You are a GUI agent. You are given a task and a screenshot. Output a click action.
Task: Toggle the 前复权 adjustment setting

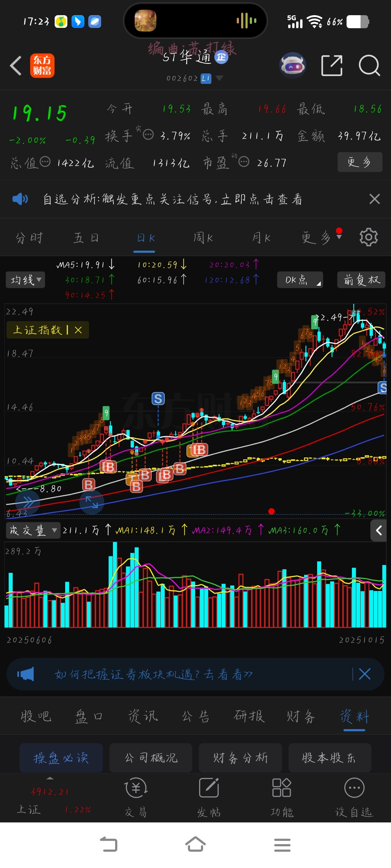[361, 280]
